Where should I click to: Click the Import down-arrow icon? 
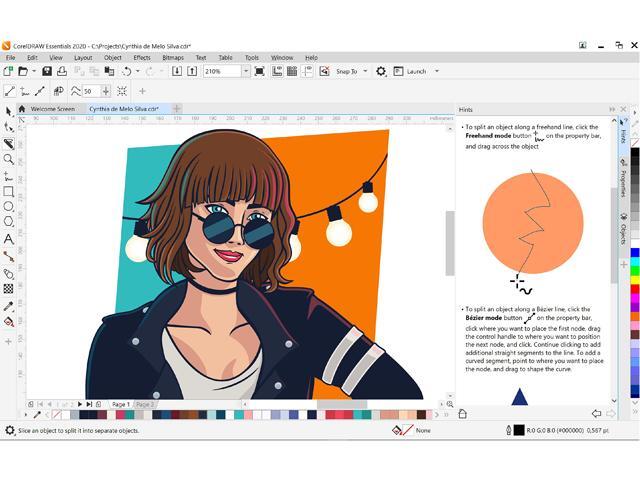177,71
